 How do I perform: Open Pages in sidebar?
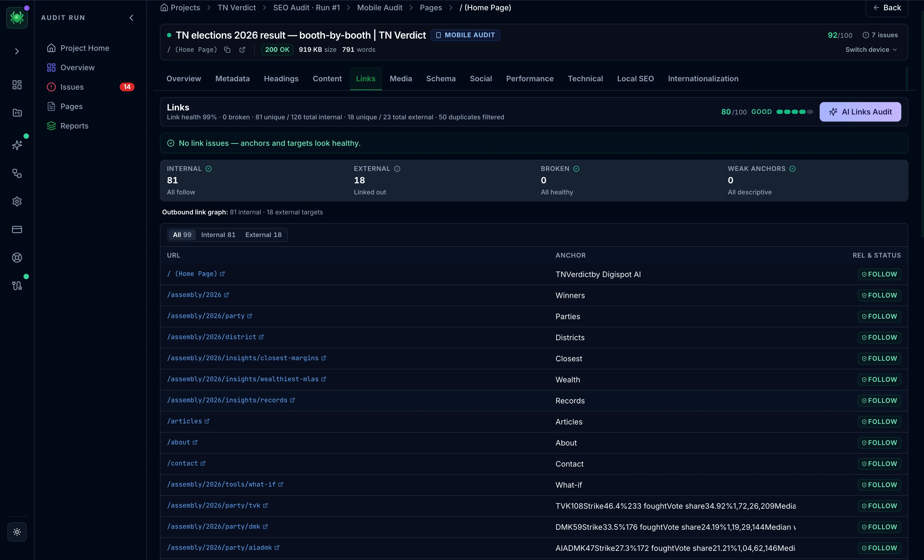(x=65, y=106)
